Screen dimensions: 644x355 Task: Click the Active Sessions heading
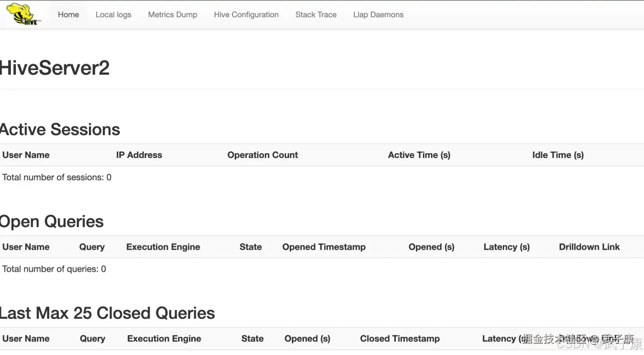click(60, 130)
